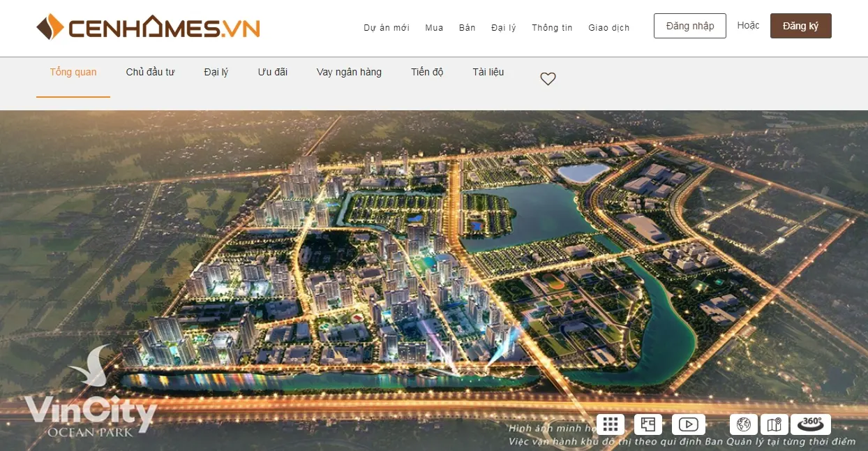The width and height of the screenshot is (868, 451).
Task: Open the Thông tin menu
Action: tap(552, 28)
